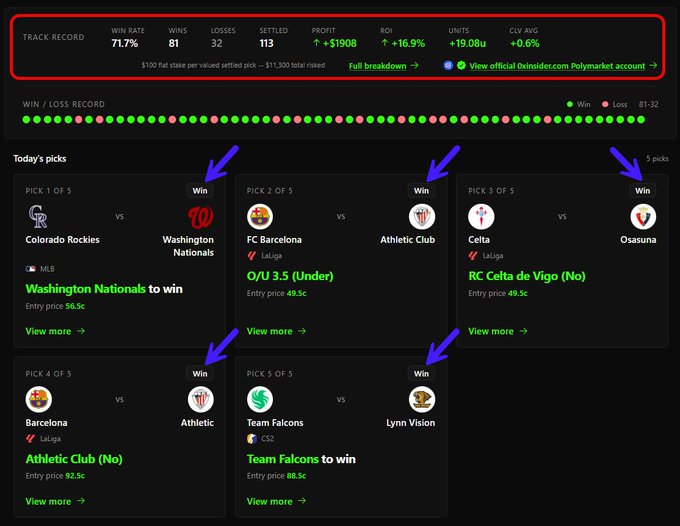The height and width of the screenshot is (526, 680).
Task: Click the Win badge on Pick 5
Action: (421, 373)
